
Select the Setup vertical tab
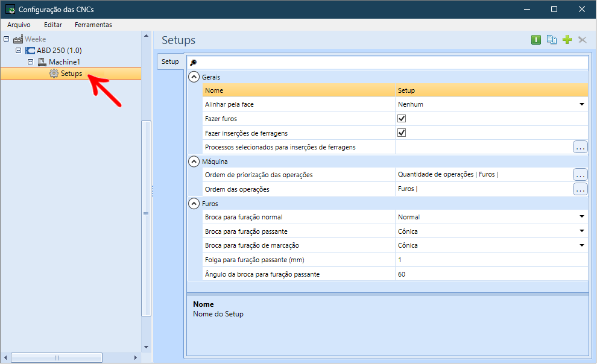(x=170, y=61)
